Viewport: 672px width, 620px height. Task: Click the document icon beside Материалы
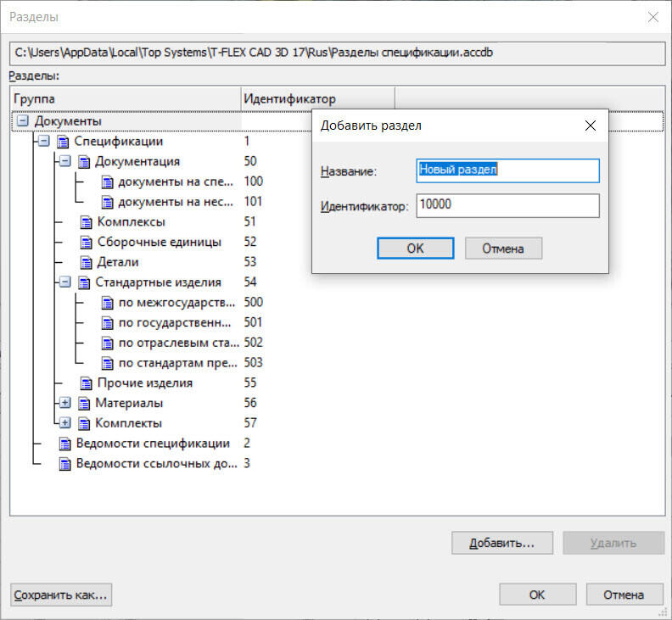coord(84,404)
